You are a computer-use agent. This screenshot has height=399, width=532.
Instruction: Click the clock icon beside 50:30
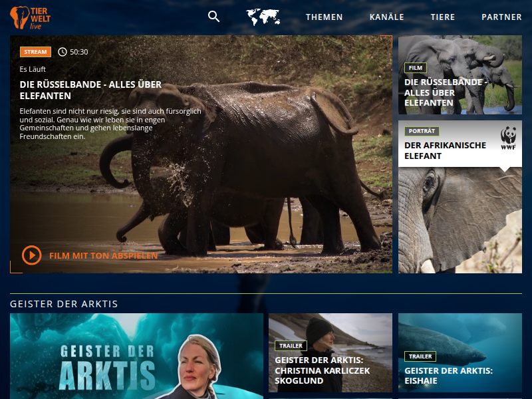click(63, 52)
